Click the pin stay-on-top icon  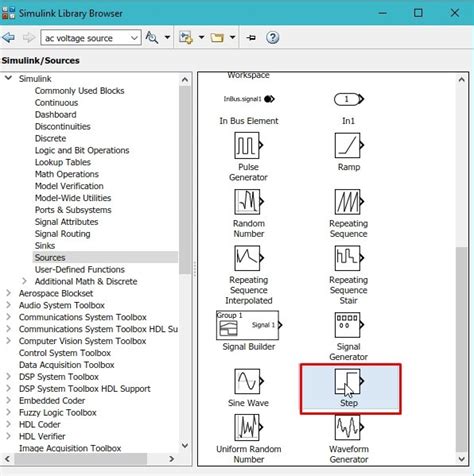coord(251,38)
